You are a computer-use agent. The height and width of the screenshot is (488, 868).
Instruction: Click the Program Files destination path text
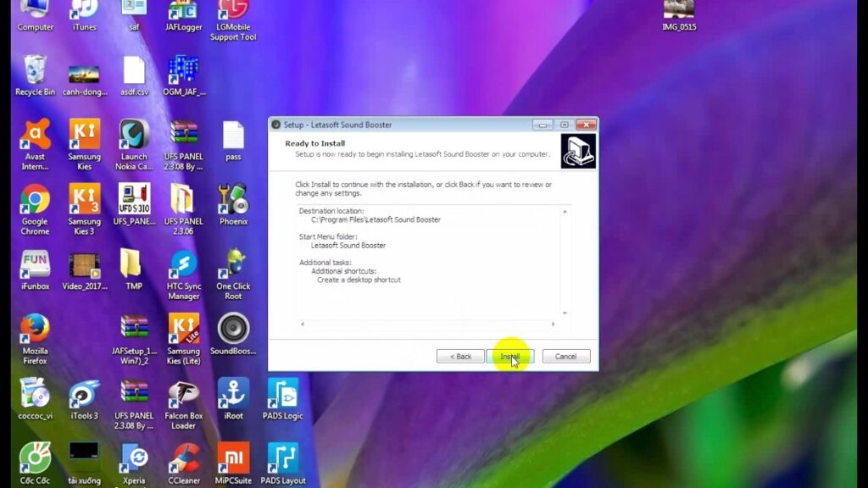[376, 219]
